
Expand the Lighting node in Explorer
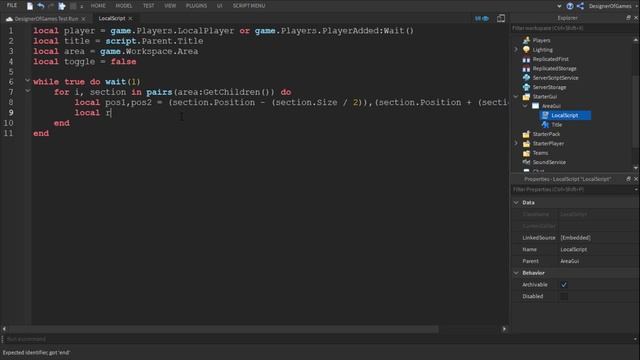click(x=516, y=49)
